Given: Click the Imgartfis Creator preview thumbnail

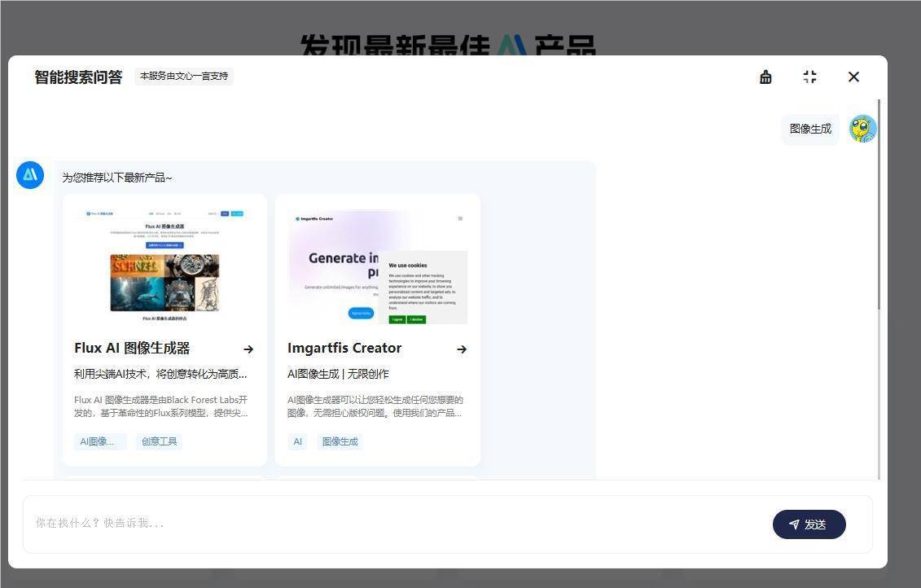Looking at the screenshot, I should pyautogui.click(x=378, y=265).
